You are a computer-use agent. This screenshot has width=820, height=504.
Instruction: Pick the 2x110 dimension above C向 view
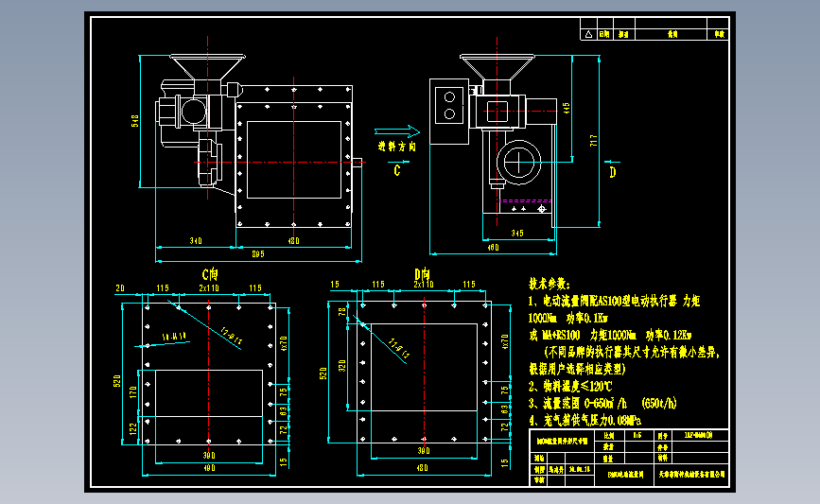pyautogui.click(x=209, y=288)
